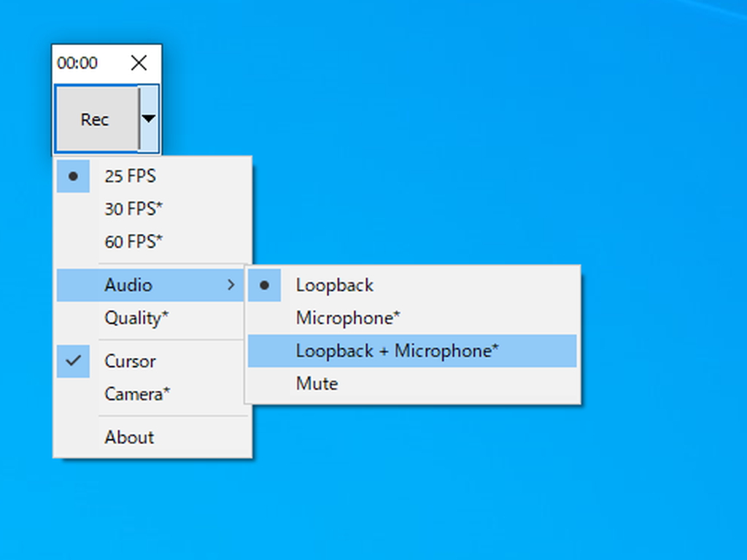
Task: Choose Loopback + Microphone* audio
Action: [x=412, y=351]
